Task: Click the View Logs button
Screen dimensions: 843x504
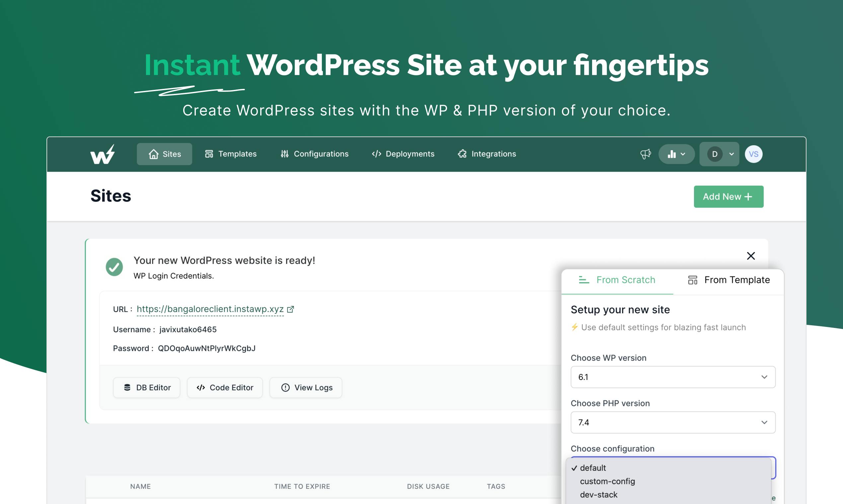Action: tap(306, 388)
